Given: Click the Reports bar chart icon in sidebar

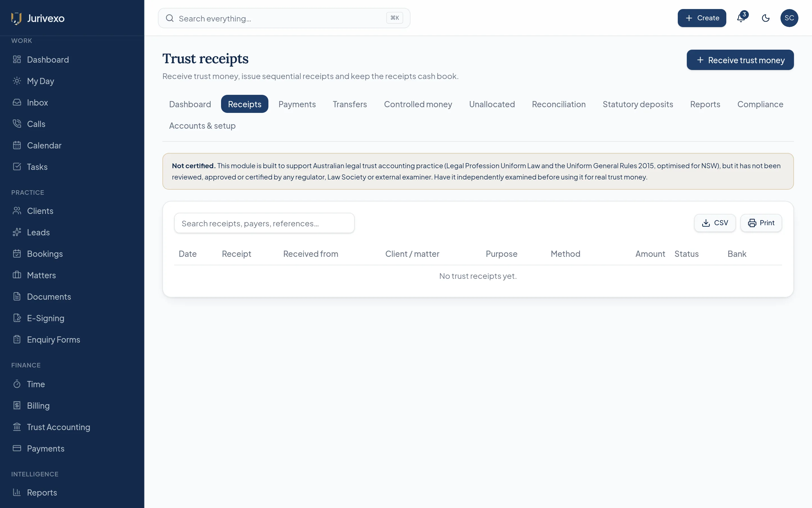Looking at the screenshot, I should click(x=17, y=492).
